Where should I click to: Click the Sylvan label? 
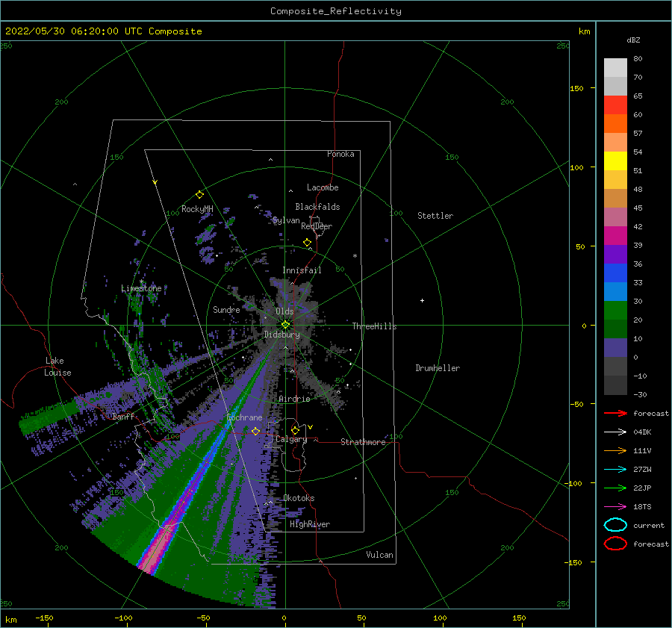(x=286, y=220)
